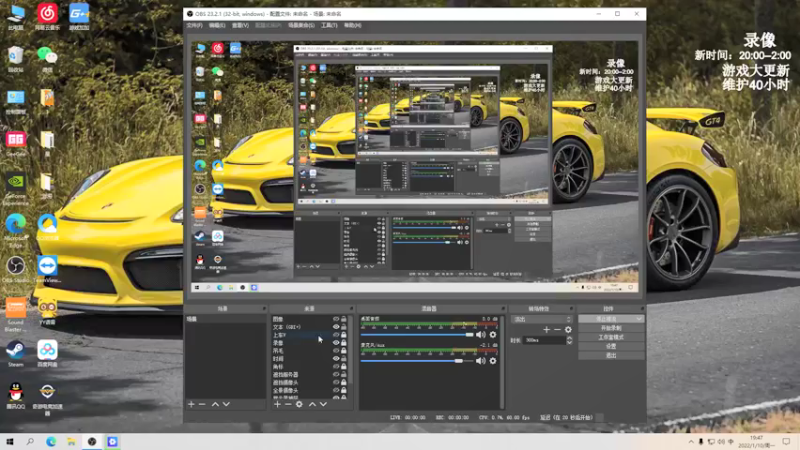Move the selected source up with arrow
Image resolution: width=800 pixels, height=450 pixels.
(x=312, y=404)
